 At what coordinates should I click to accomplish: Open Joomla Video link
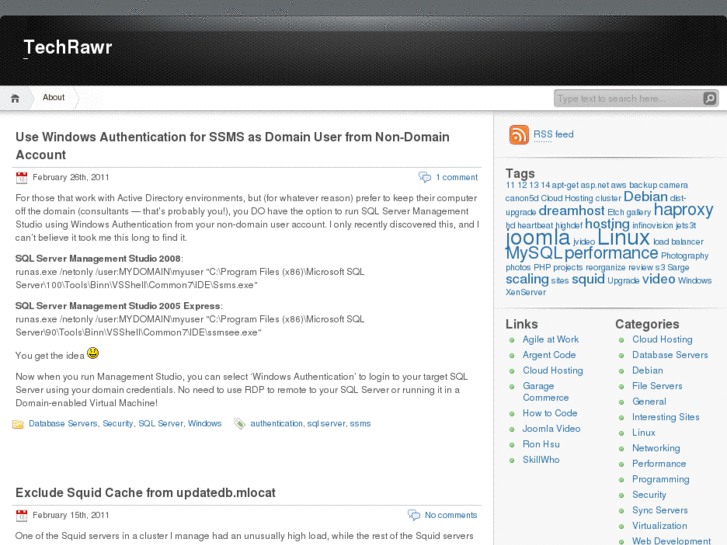pos(551,429)
